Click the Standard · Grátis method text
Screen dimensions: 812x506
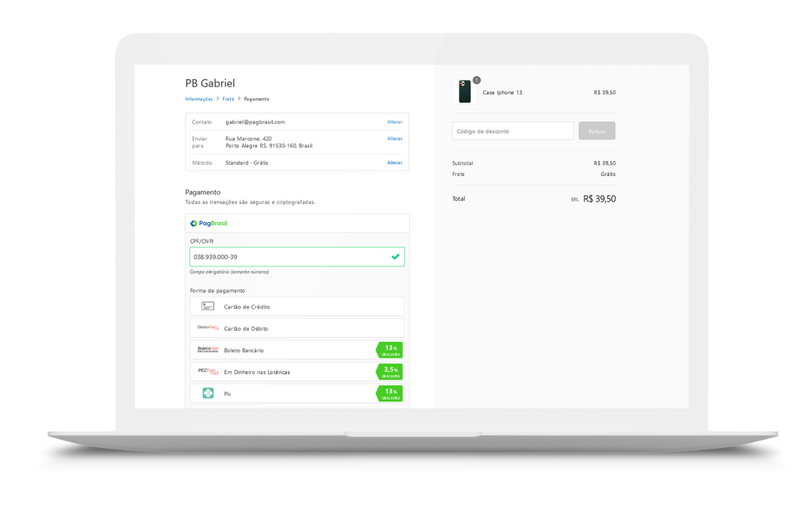(247, 163)
